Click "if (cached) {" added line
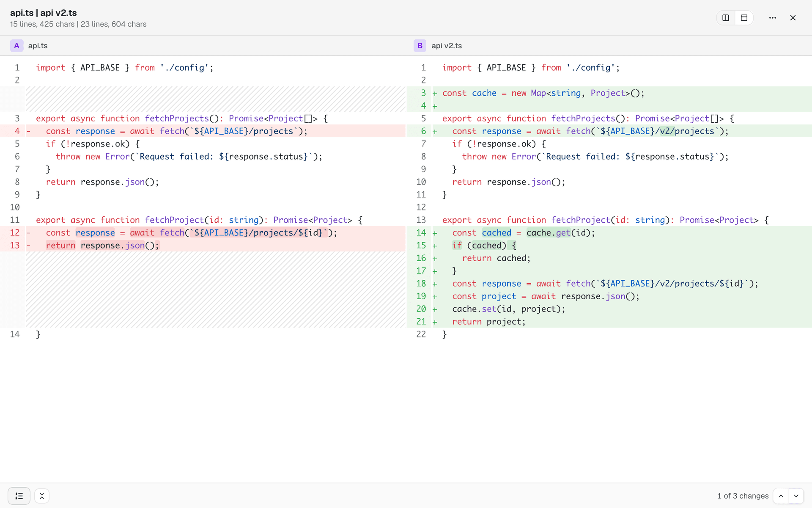812x508 pixels. point(484,246)
